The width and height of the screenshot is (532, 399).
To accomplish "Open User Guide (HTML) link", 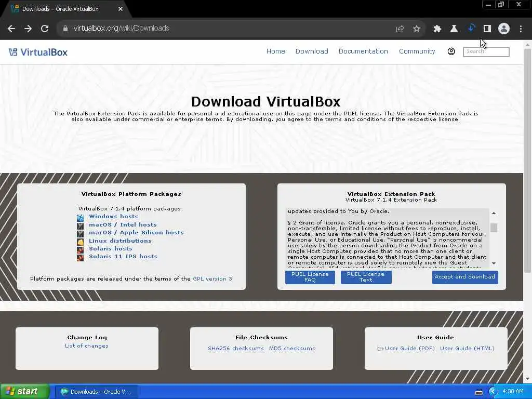I will coord(467,349).
